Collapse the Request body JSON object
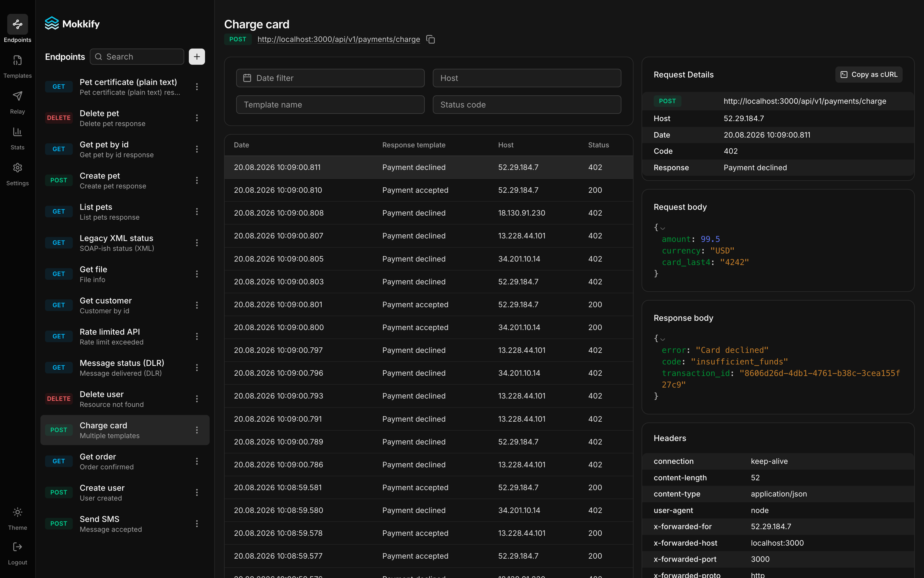 [663, 228]
